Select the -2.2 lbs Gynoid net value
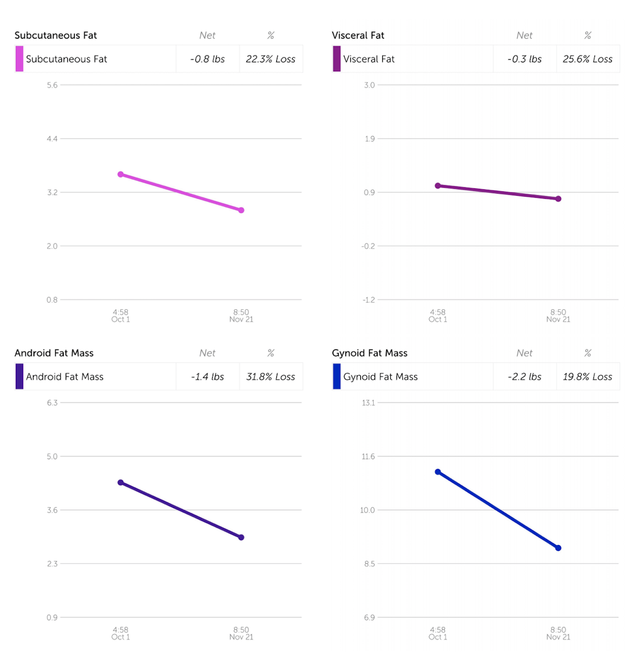Image resolution: width=642 pixels, height=672 pixels. tap(525, 376)
